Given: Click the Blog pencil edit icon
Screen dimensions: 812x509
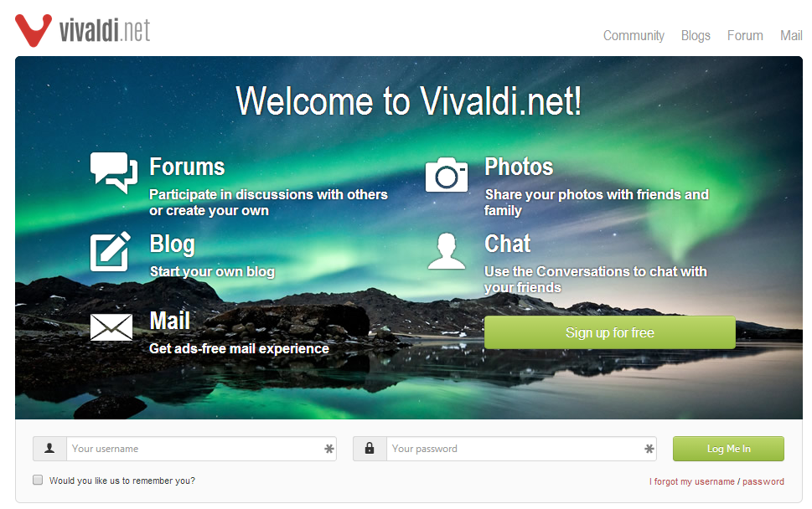Looking at the screenshot, I should point(111,251).
